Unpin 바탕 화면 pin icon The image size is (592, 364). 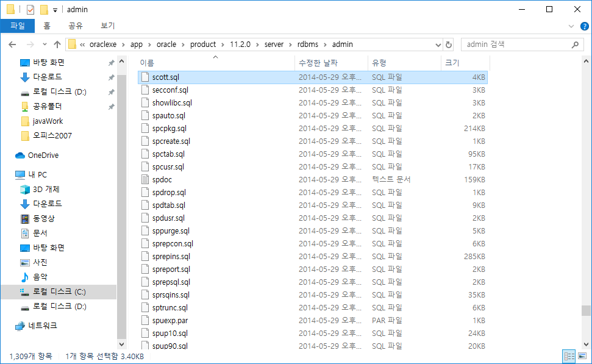coord(111,63)
